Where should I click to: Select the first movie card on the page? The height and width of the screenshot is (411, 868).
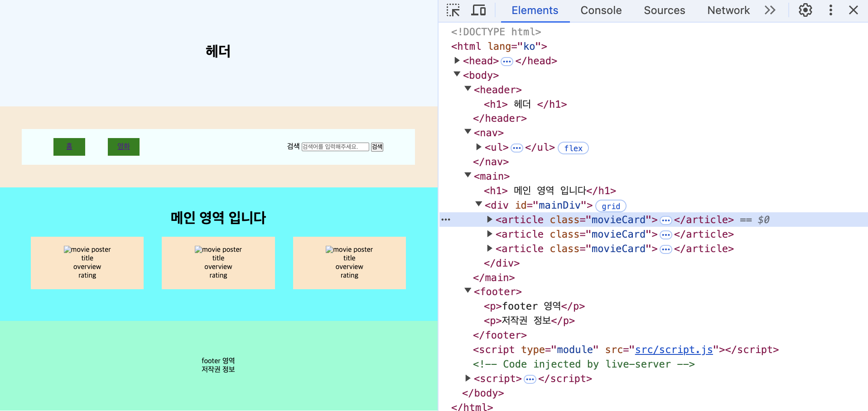tap(87, 263)
